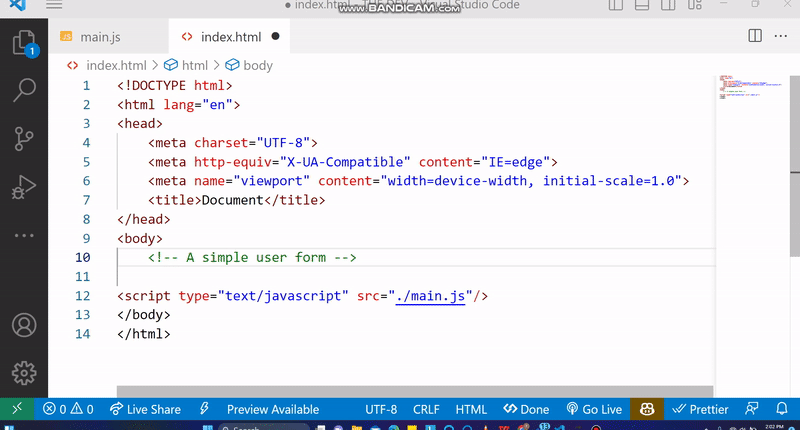The width and height of the screenshot is (800, 430).
Task: Open the Explorer view in activity bar
Action: [24, 43]
